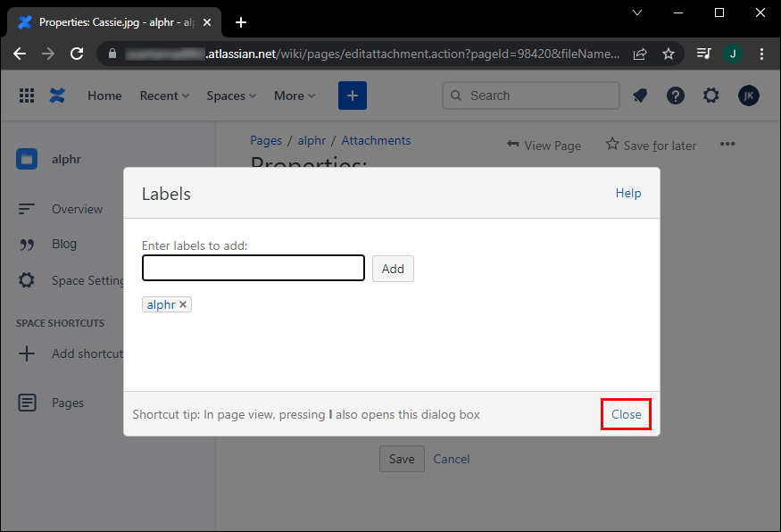
Task: Go to Home in navigation
Action: point(104,96)
